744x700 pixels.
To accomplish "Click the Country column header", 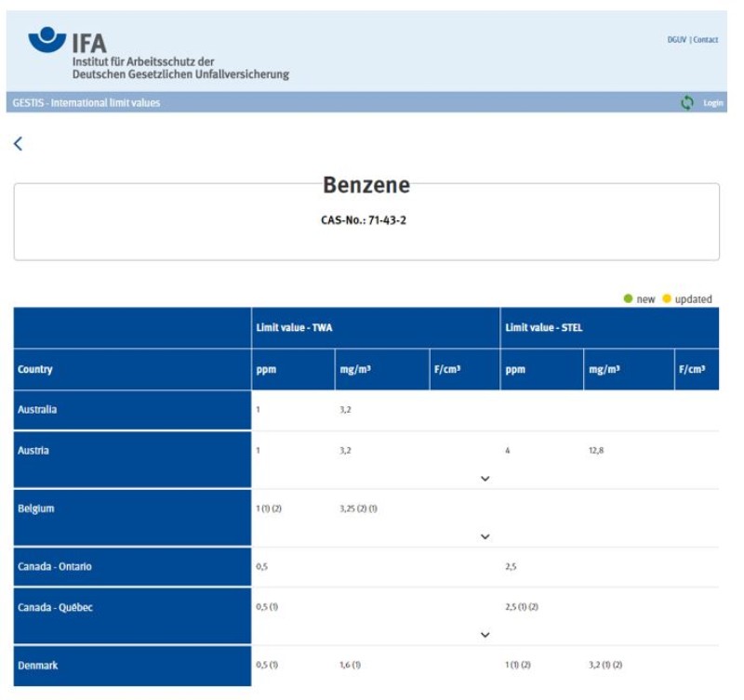I will pyautogui.click(x=35, y=369).
